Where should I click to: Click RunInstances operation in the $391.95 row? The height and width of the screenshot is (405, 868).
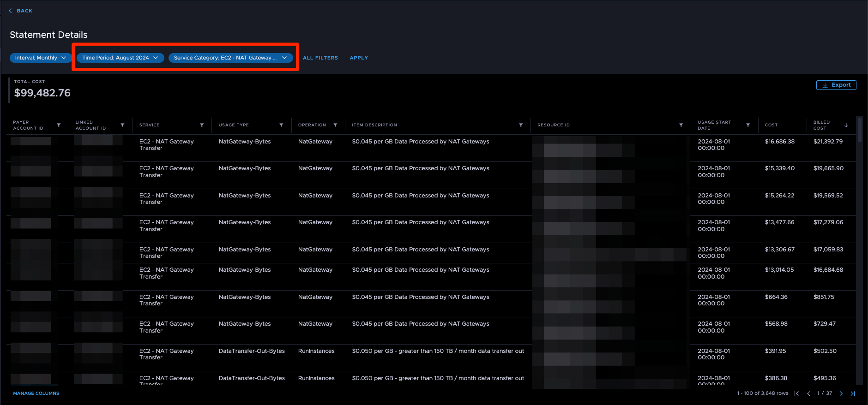point(316,351)
